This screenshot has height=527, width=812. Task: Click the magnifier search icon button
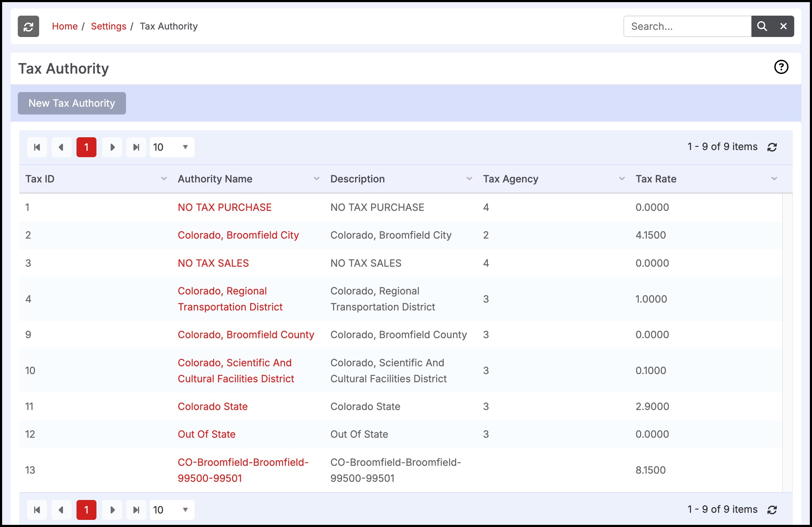pyautogui.click(x=762, y=26)
